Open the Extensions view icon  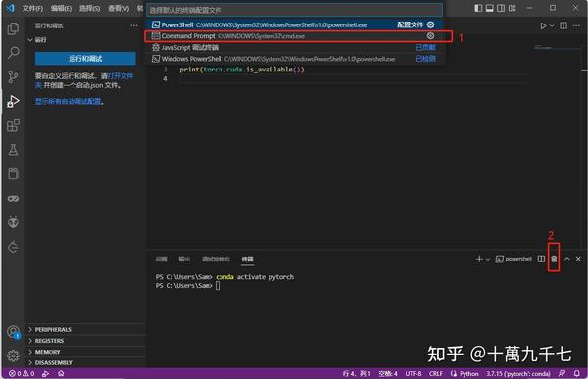13,125
